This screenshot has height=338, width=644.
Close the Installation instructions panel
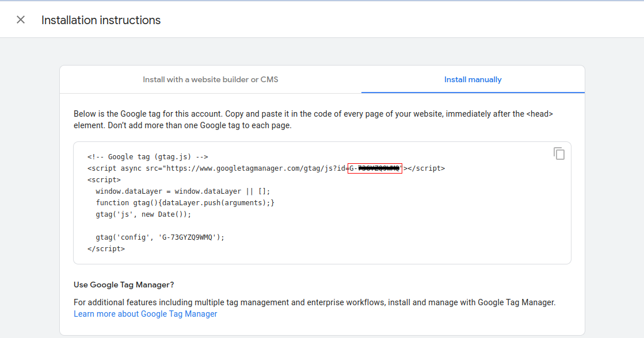(x=21, y=20)
